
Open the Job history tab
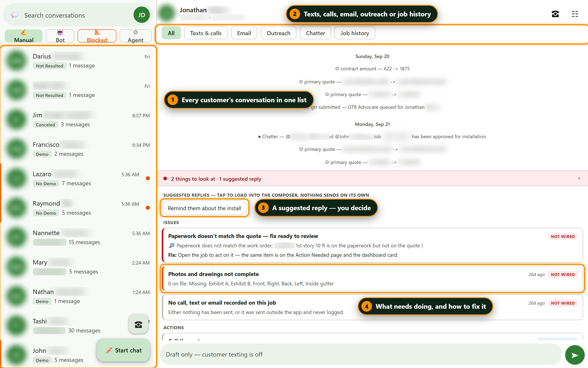click(355, 33)
